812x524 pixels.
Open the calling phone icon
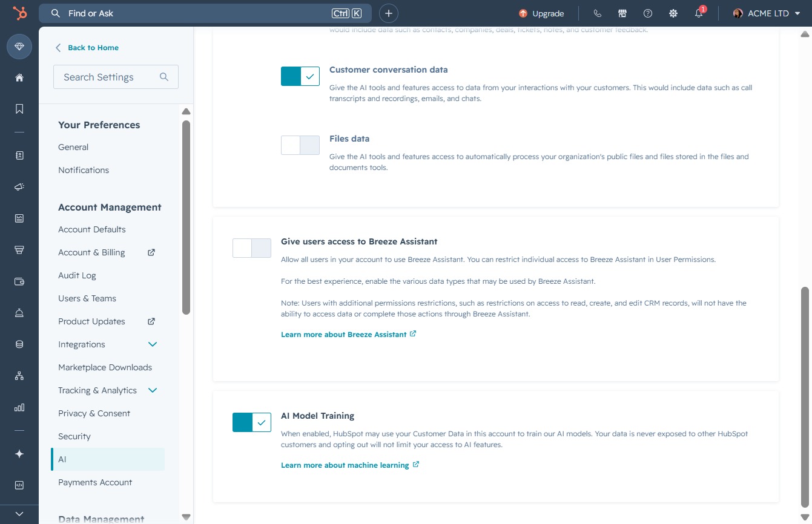tap(598, 13)
